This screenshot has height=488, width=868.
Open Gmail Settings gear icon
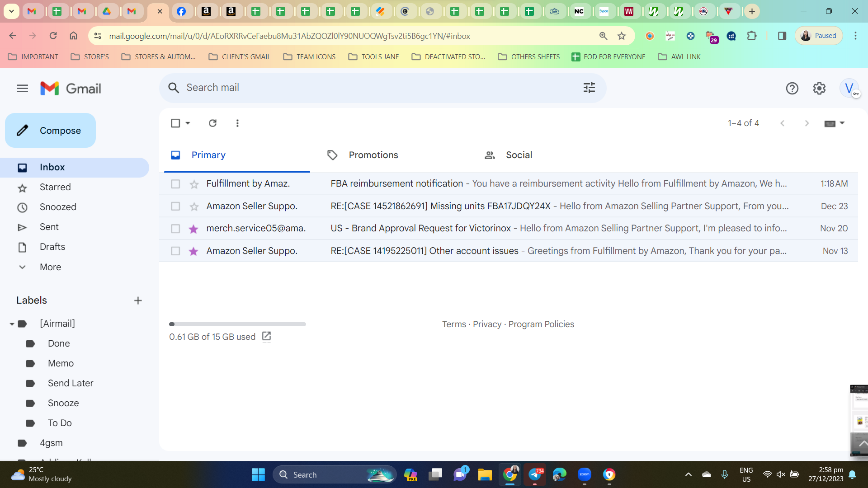point(819,89)
